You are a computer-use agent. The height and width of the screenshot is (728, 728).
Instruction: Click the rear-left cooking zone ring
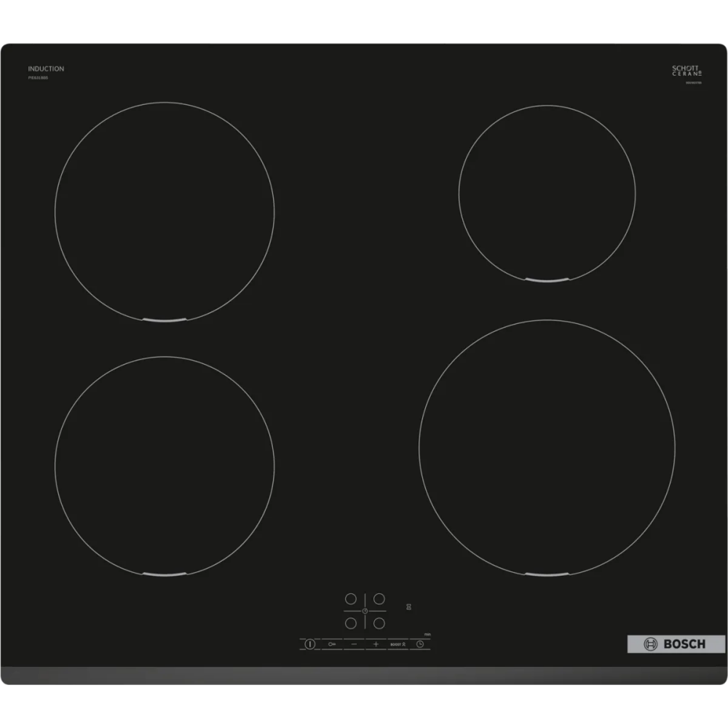coord(165,212)
